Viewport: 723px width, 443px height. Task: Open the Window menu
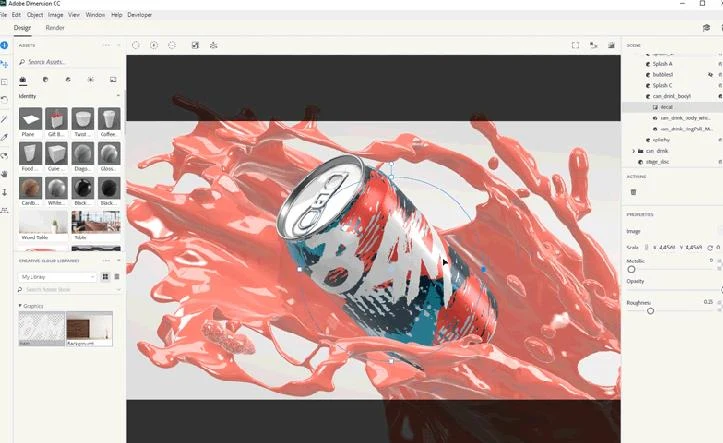pyautogui.click(x=95, y=15)
